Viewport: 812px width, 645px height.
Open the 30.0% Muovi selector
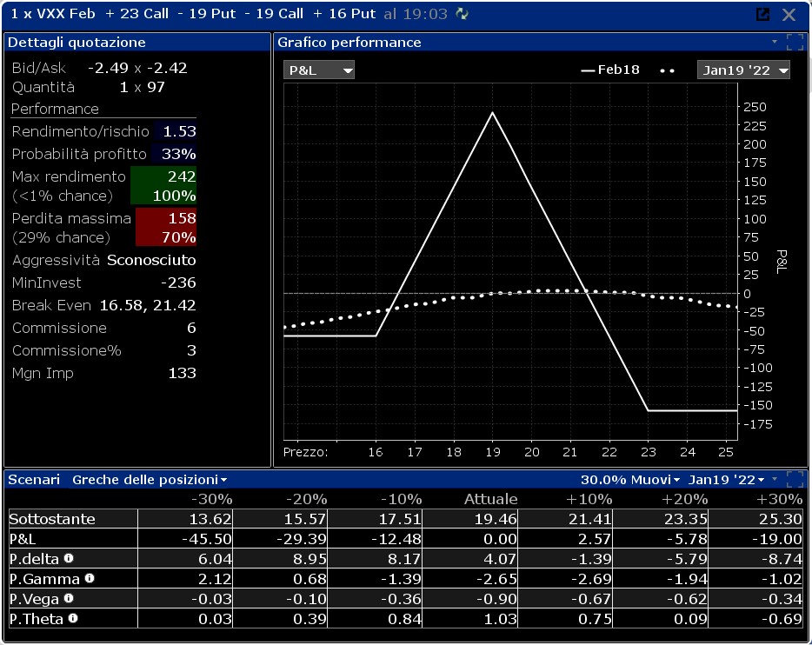[x=629, y=480]
